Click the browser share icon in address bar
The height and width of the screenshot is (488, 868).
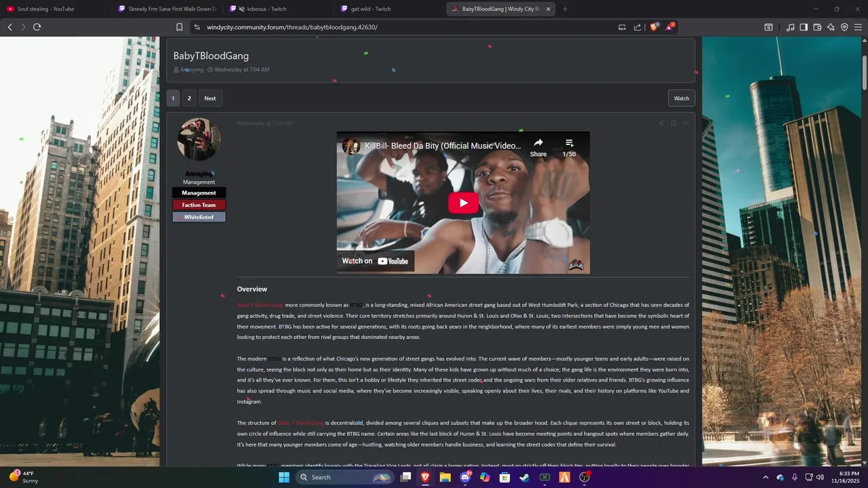(x=637, y=27)
